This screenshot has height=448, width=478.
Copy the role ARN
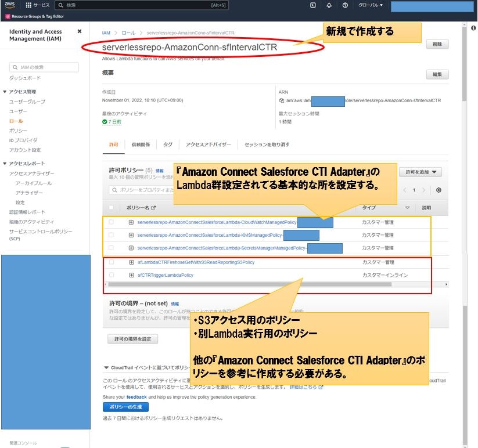pos(281,100)
